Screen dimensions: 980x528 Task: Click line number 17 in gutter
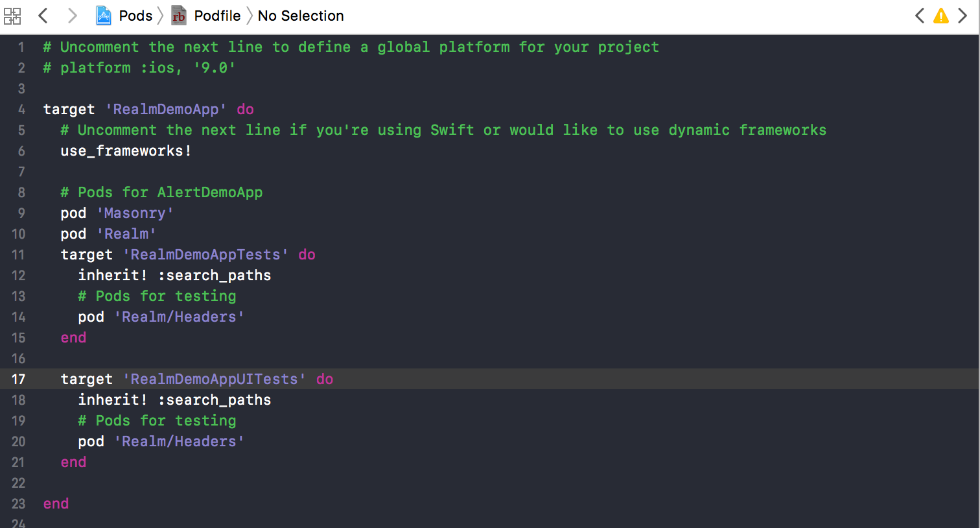(18, 379)
